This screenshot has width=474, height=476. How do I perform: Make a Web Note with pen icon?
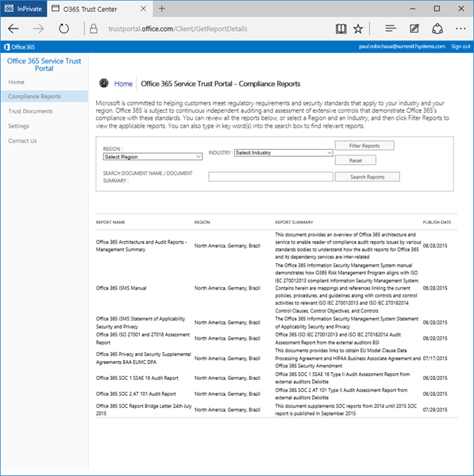pos(414,29)
